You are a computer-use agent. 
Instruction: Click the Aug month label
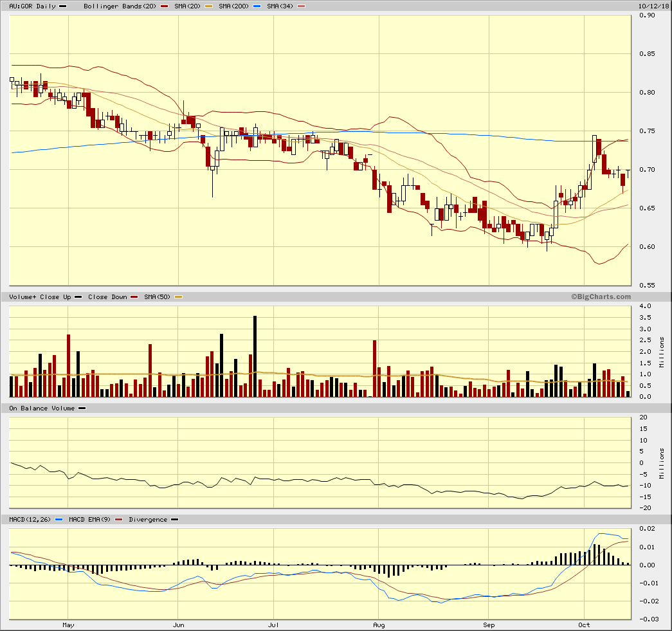click(x=379, y=625)
